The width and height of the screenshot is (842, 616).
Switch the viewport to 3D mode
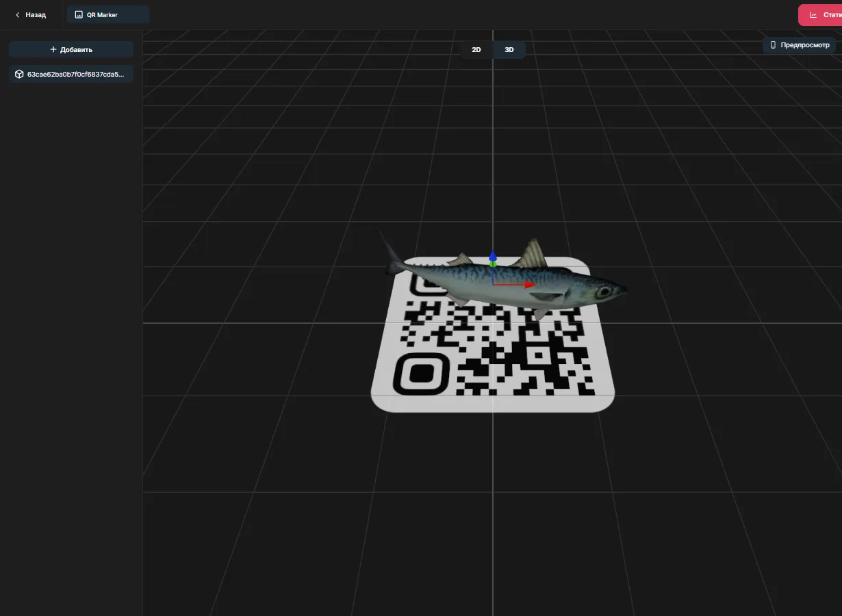coord(509,49)
